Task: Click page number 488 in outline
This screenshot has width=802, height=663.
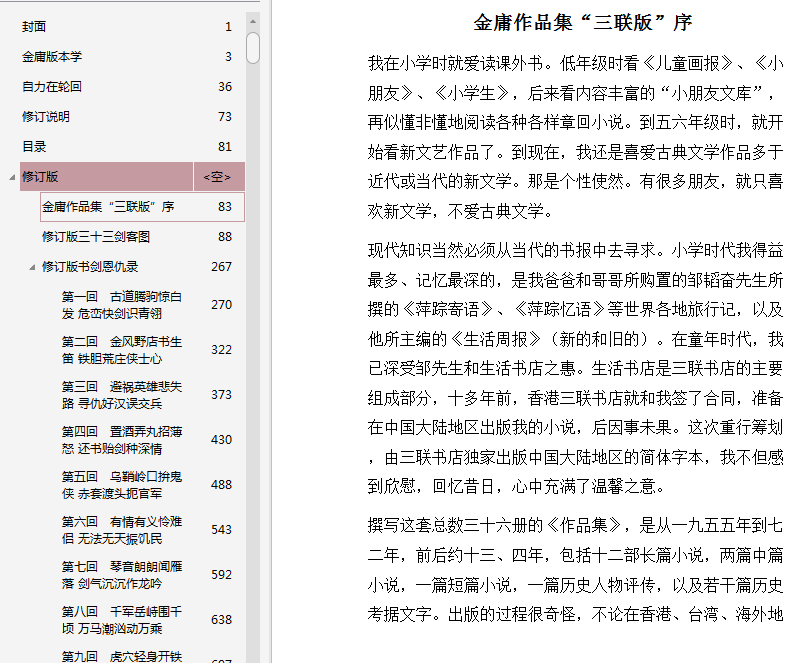Action: [221, 485]
